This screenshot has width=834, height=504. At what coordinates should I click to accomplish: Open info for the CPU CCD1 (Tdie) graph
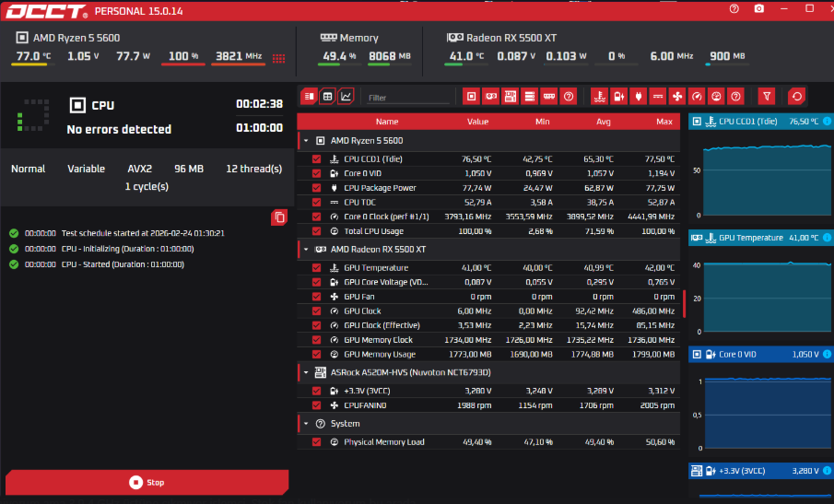(x=827, y=122)
